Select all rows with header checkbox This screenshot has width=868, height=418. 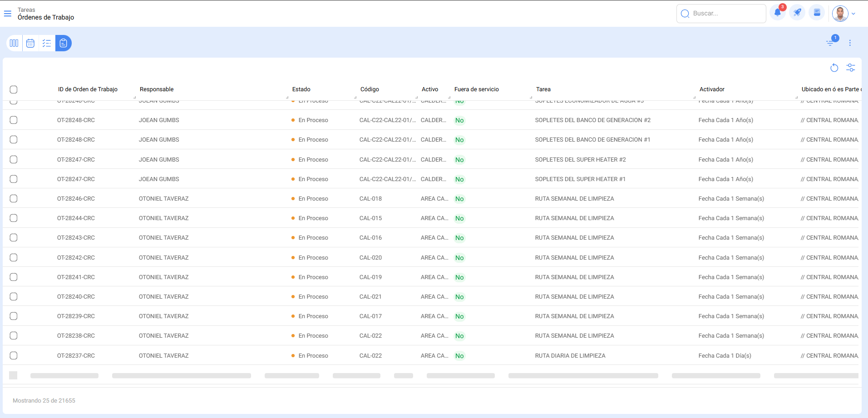[14, 89]
